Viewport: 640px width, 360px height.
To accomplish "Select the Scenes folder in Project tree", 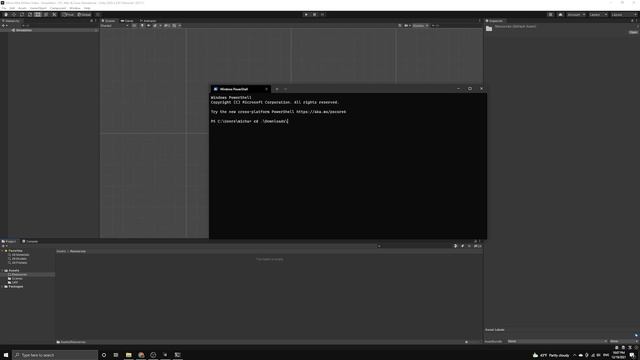I will click(x=17, y=279).
